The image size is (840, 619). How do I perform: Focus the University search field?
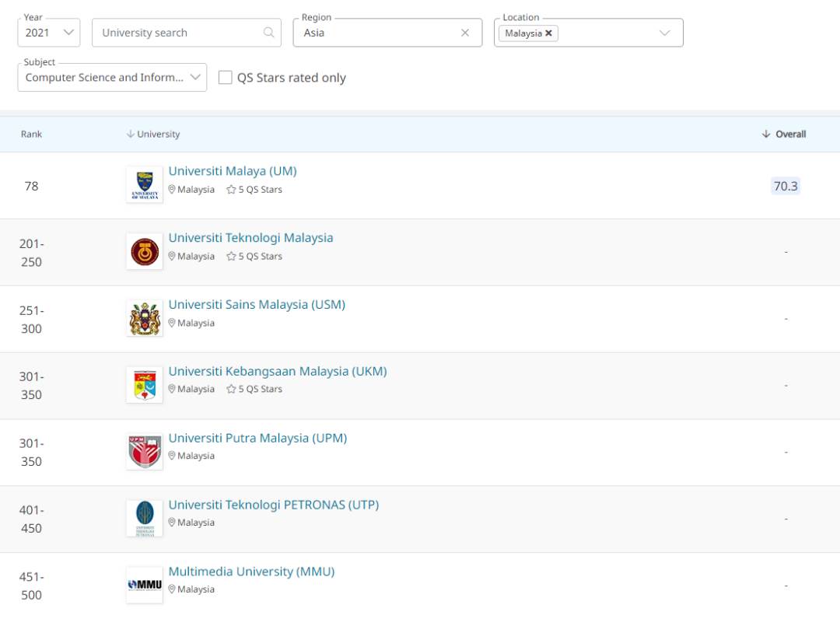click(x=187, y=33)
